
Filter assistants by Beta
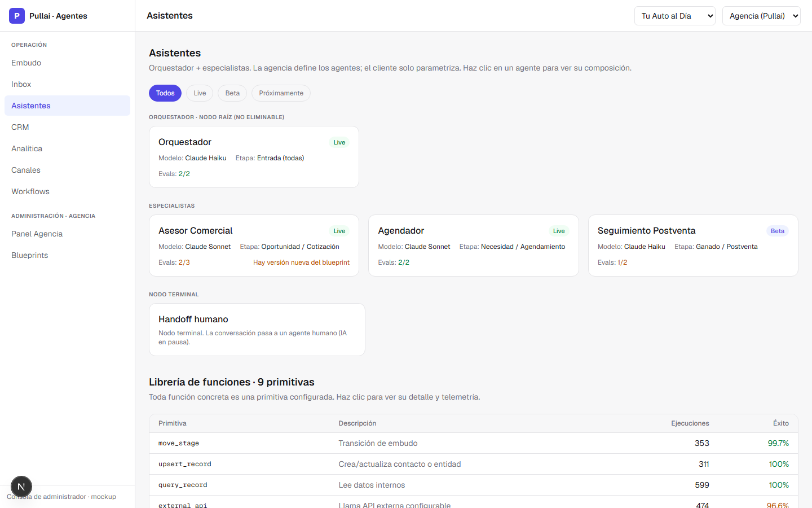click(232, 93)
